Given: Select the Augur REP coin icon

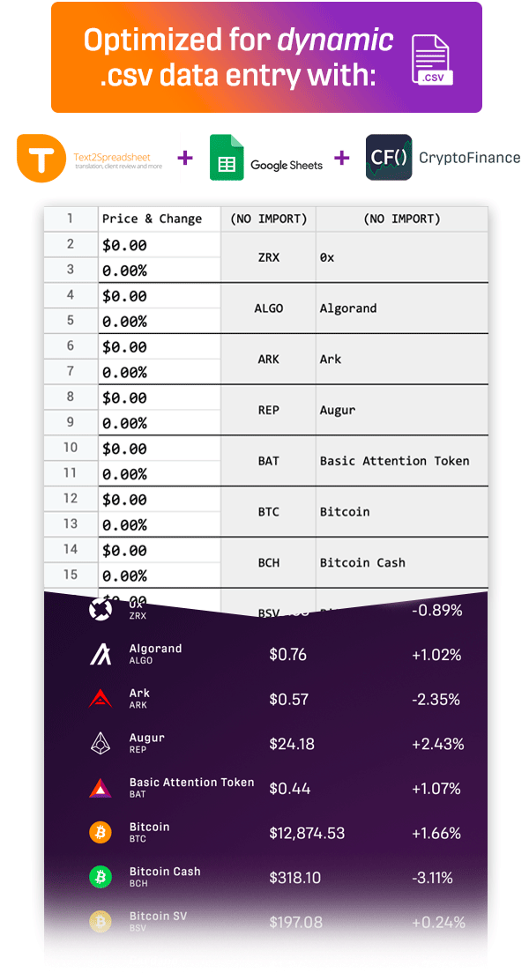Looking at the screenshot, I should [100, 743].
